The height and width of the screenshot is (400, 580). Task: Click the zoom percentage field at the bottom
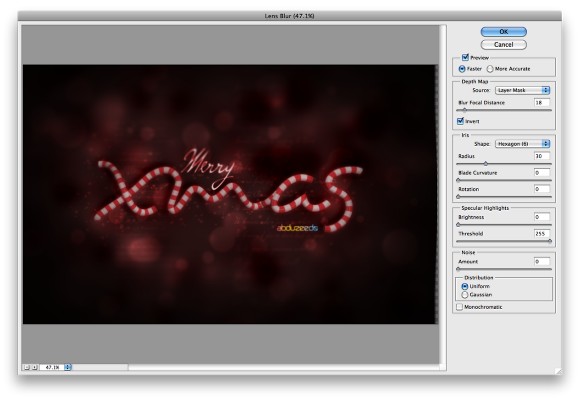coord(52,367)
